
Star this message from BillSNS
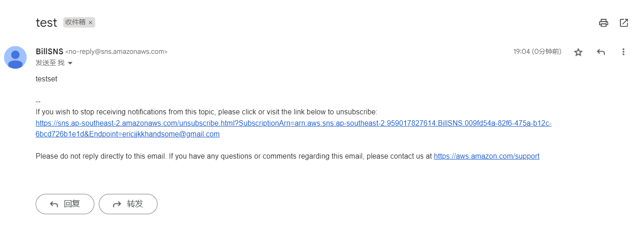(x=578, y=52)
